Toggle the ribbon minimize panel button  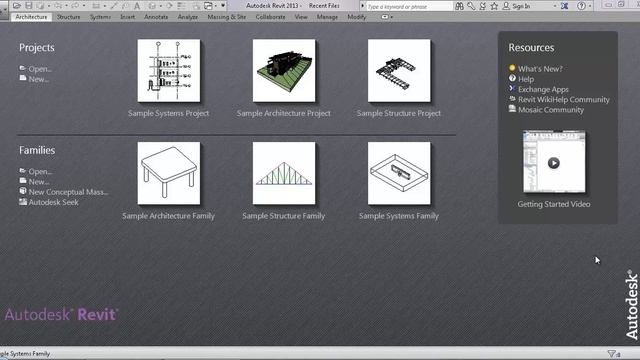tap(384, 17)
